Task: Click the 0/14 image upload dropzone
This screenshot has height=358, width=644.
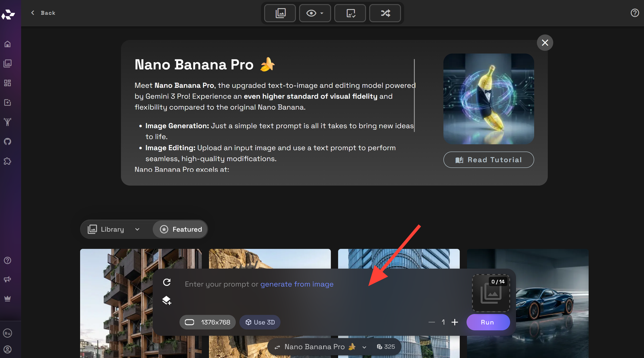Action: (491, 293)
